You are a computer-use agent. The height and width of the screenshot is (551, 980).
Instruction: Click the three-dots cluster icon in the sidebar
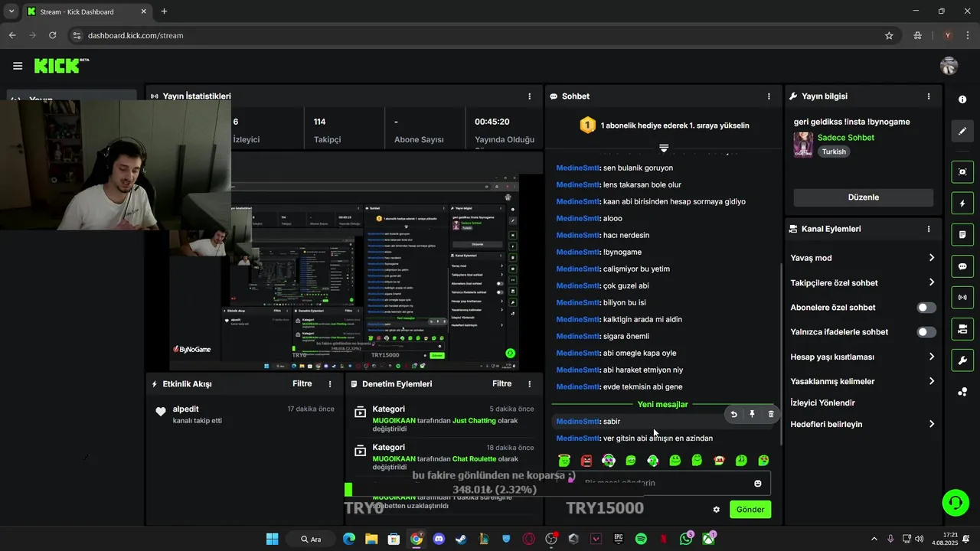pos(962,393)
